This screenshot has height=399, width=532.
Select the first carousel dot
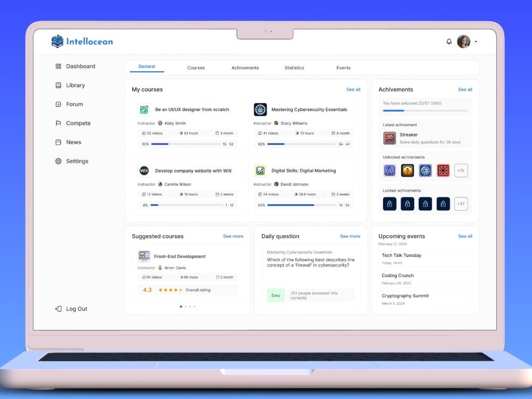tap(181, 307)
